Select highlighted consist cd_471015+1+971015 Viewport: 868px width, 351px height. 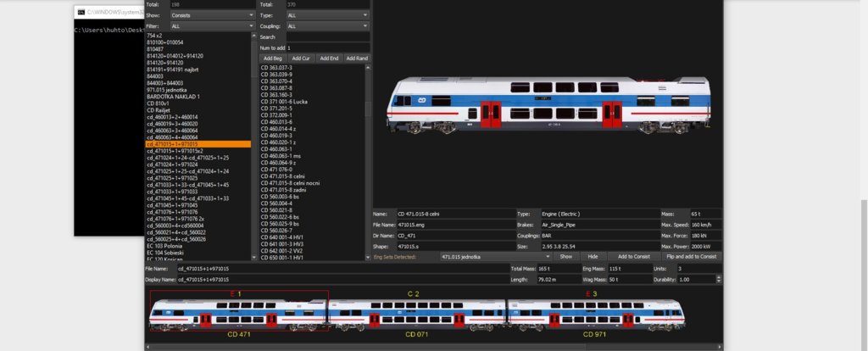click(x=198, y=144)
